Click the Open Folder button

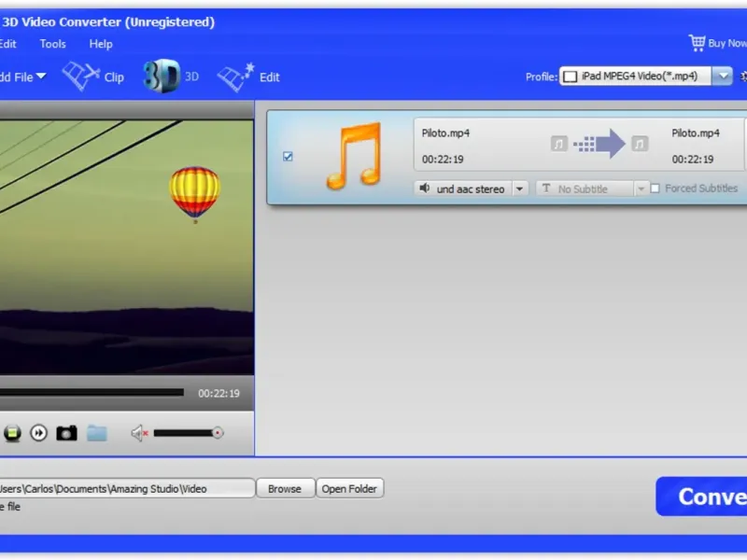349,488
